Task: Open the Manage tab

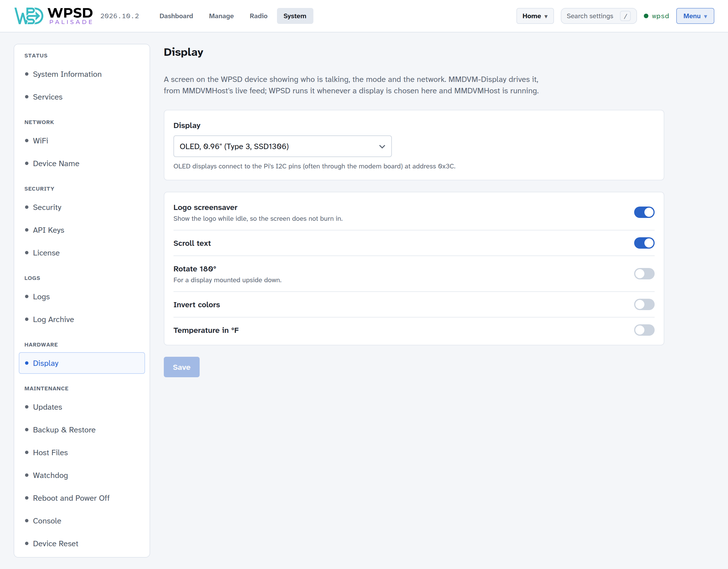Action: pos(221,16)
